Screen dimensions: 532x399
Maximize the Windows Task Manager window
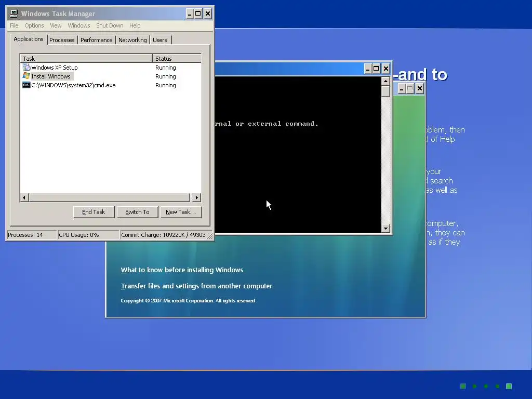(x=198, y=14)
